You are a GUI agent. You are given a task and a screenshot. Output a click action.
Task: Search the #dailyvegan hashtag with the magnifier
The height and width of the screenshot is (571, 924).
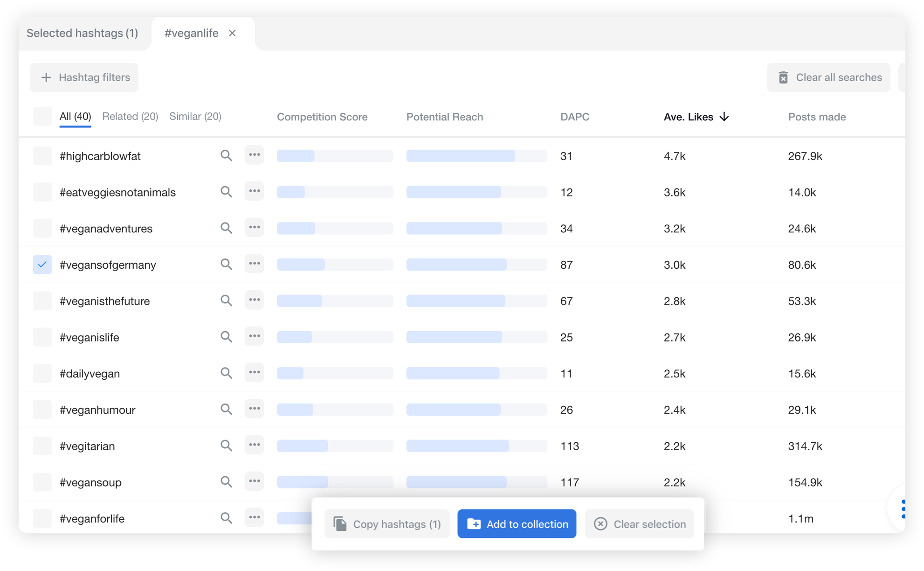226,373
